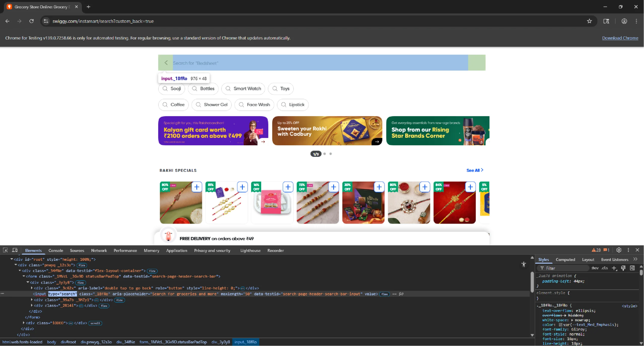The width and height of the screenshot is (644, 346).
Task: Go to second banner carousel dot
Action: [x=325, y=154]
